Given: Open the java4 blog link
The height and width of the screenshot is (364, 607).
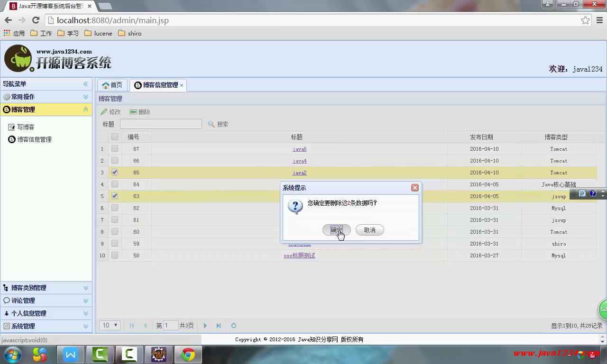Looking at the screenshot, I should pyautogui.click(x=299, y=161).
